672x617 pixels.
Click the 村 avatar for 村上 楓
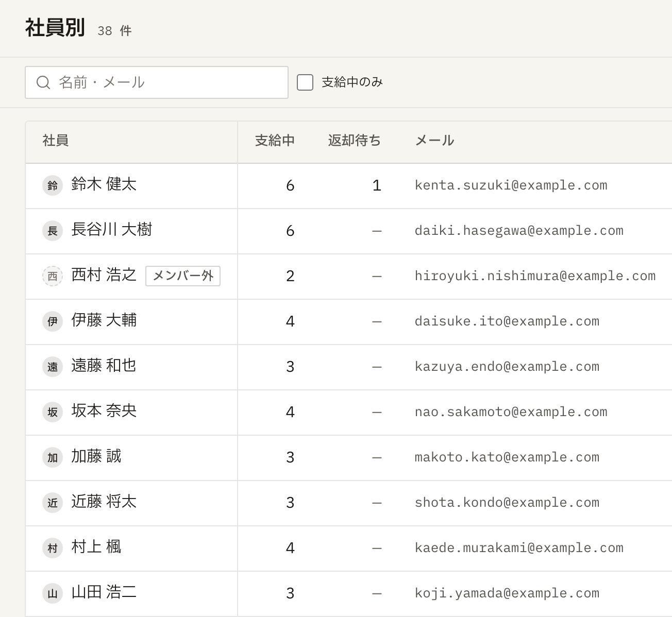pos(53,548)
